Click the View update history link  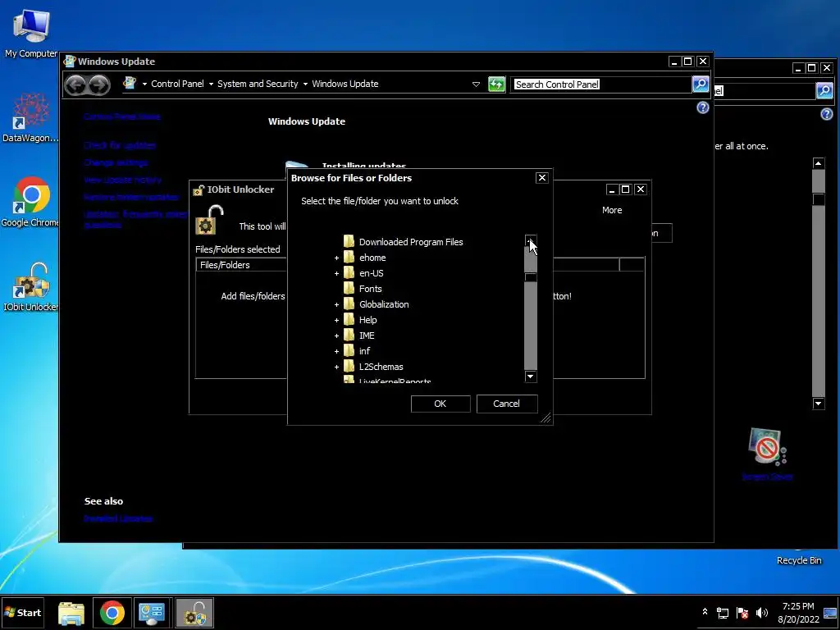(x=122, y=180)
